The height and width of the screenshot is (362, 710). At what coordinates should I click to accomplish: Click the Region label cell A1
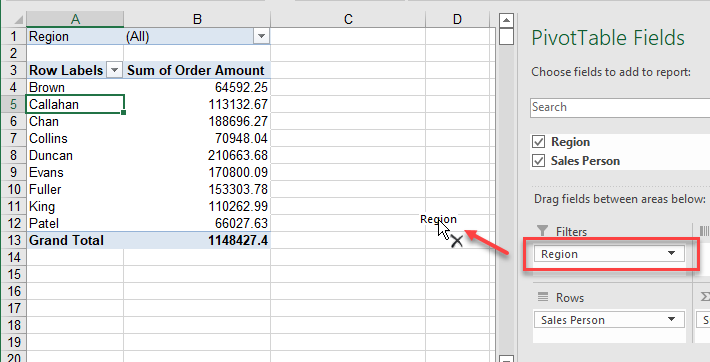pos(75,36)
